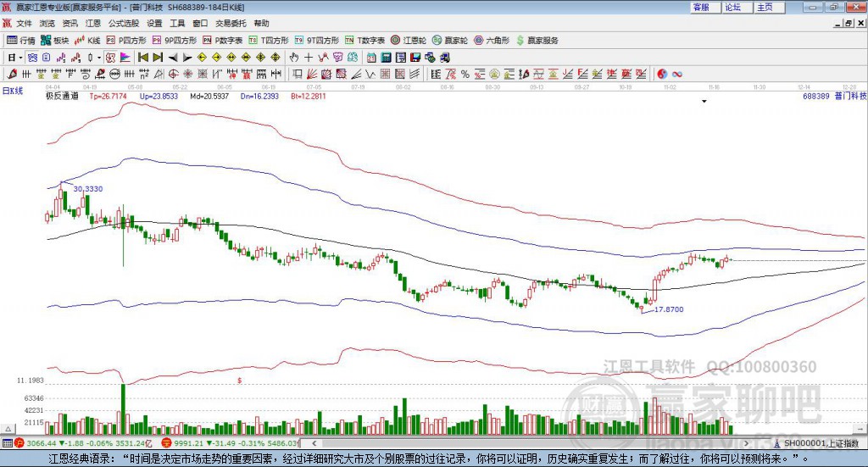
Task: Click the black left arrow icon
Action: pos(173,58)
